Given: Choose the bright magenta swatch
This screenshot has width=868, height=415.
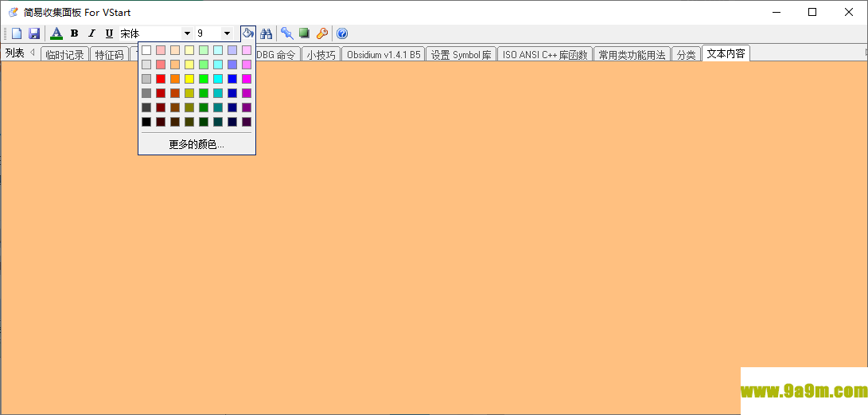Looking at the screenshot, I should 247,79.
